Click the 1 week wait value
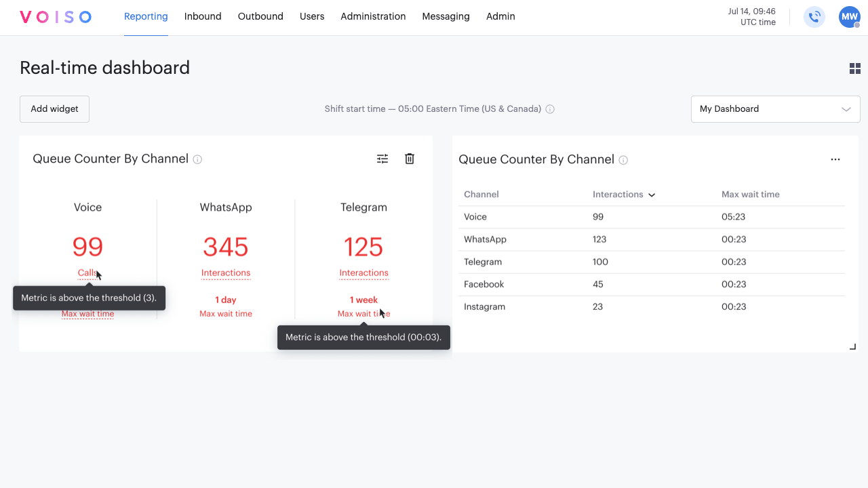This screenshot has width=868, height=488. point(364,300)
